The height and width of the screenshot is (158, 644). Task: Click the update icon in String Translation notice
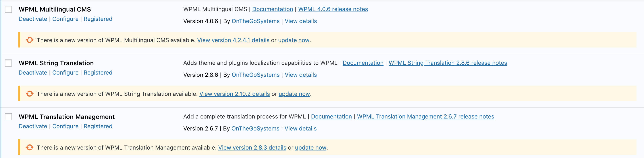click(x=29, y=94)
